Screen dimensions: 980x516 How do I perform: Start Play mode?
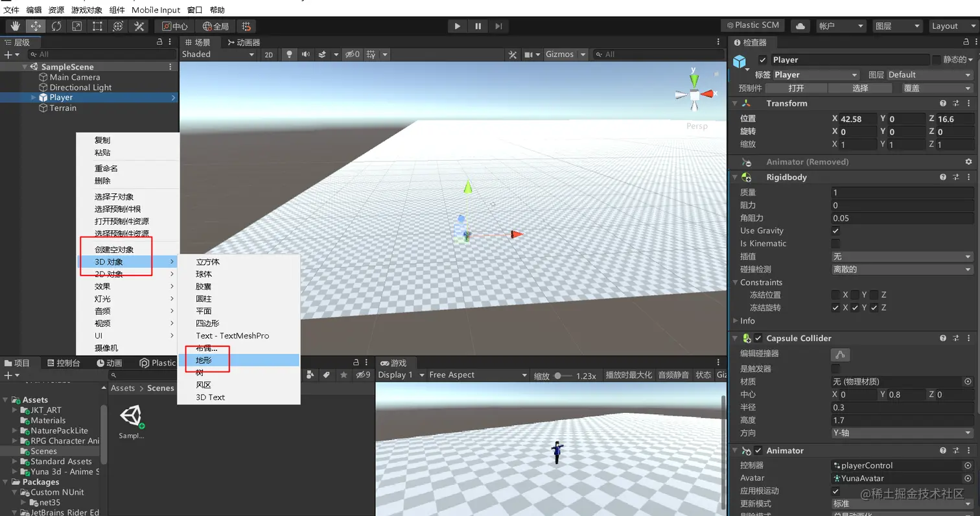457,26
